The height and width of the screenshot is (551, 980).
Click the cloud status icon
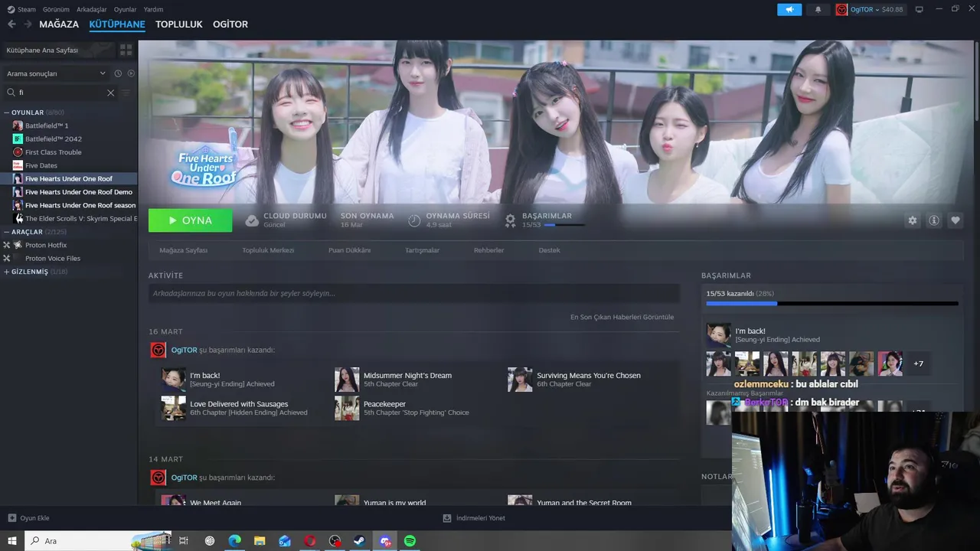[x=252, y=220]
